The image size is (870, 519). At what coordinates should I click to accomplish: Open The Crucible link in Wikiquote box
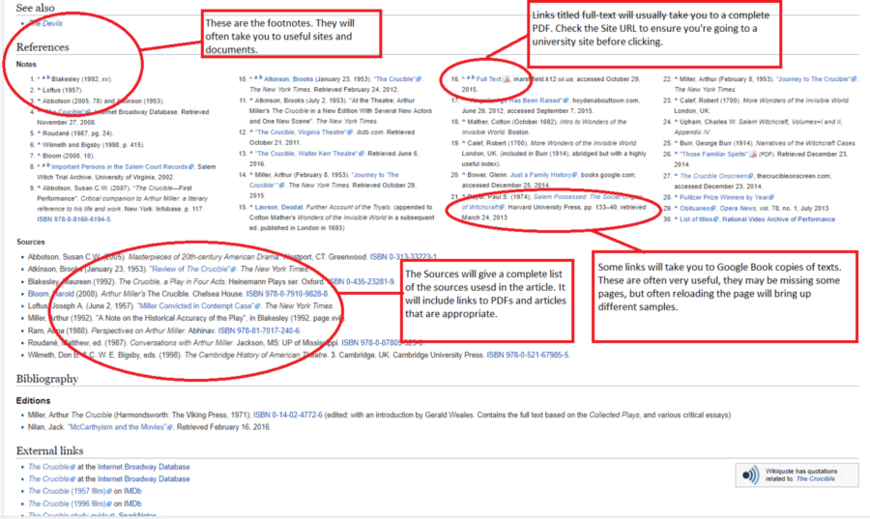tap(815, 478)
